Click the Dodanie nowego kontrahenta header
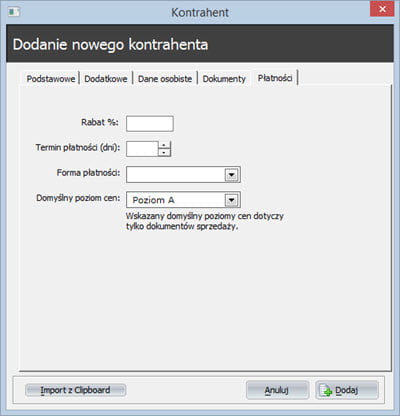Viewport: 400px width, 416px height. [110, 44]
